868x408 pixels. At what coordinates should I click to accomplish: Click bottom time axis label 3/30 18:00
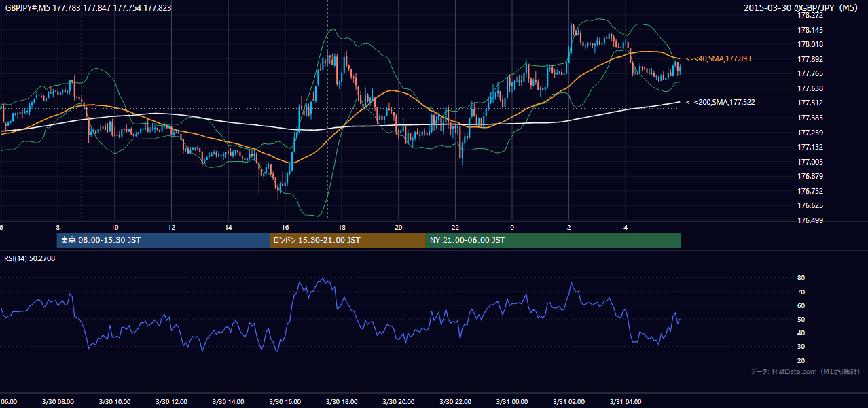342,402
